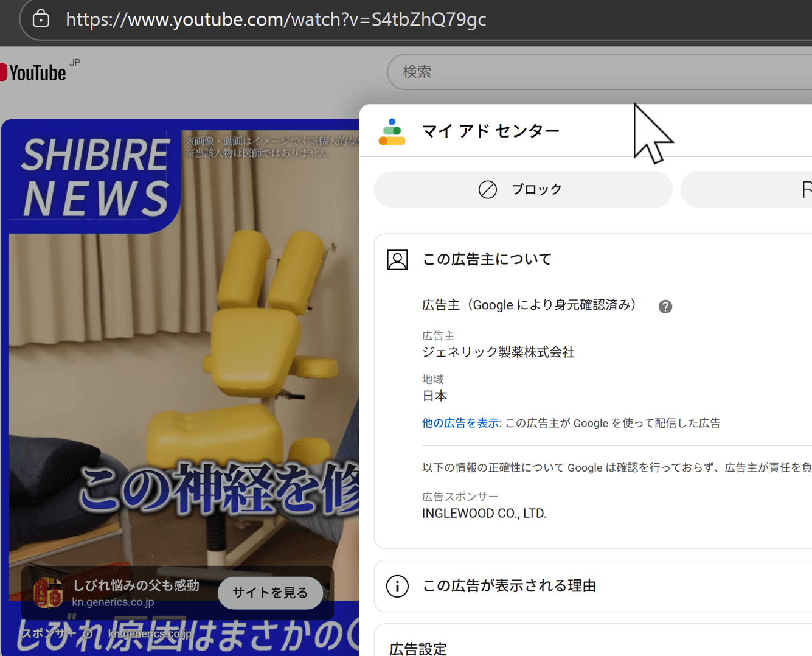This screenshot has width=812, height=656.
Task: Click the My Ad Center logo icon
Action: (392, 131)
